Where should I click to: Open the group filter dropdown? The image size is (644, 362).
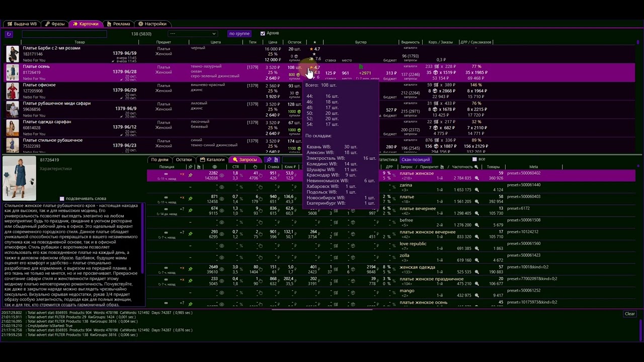[192, 34]
